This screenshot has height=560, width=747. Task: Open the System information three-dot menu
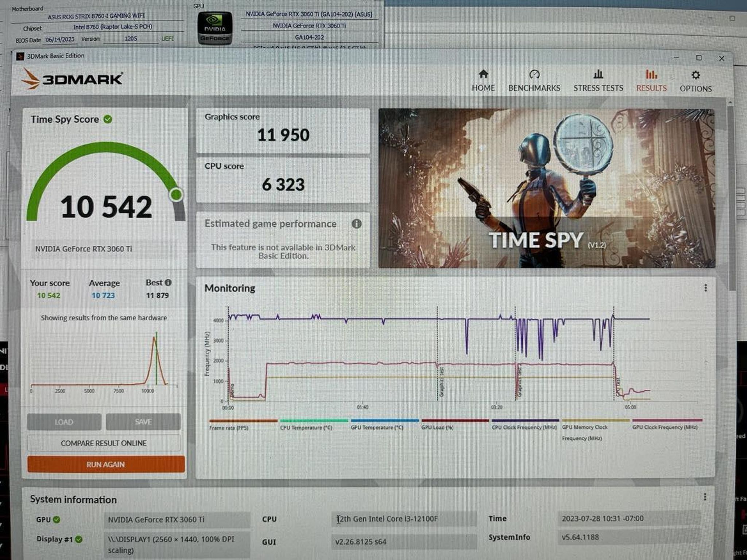[705, 497]
